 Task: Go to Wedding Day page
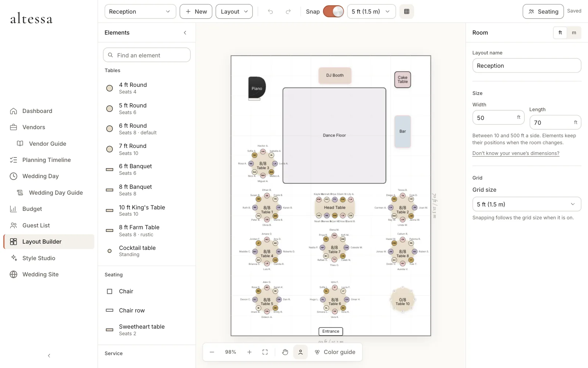pyautogui.click(x=49, y=176)
